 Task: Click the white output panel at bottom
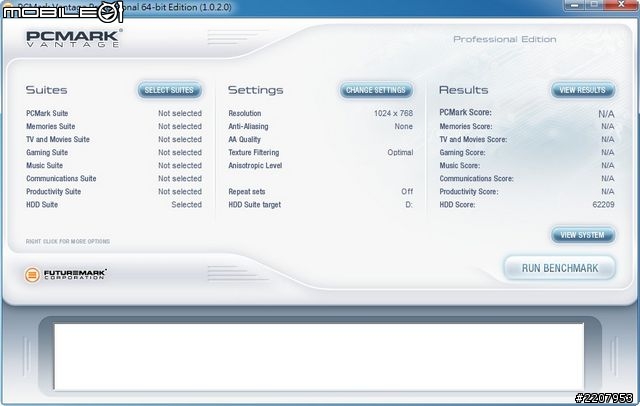(319, 357)
